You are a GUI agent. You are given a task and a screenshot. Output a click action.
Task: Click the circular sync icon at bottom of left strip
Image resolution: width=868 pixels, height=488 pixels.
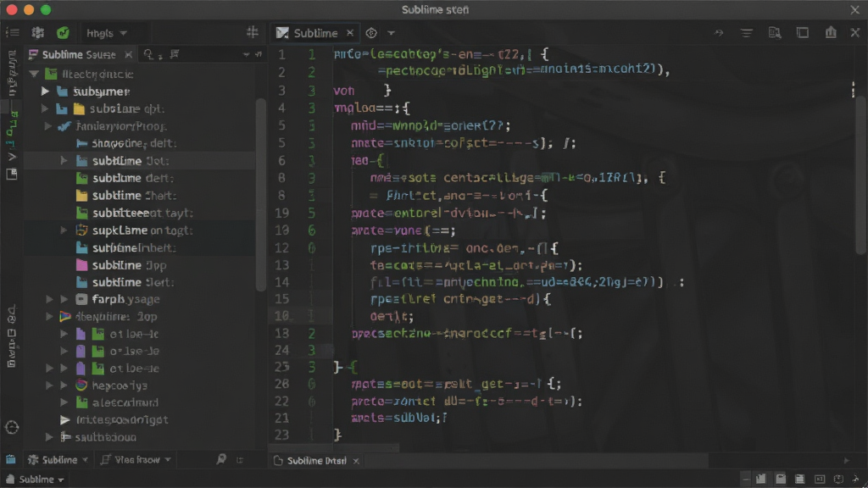(x=12, y=427)
